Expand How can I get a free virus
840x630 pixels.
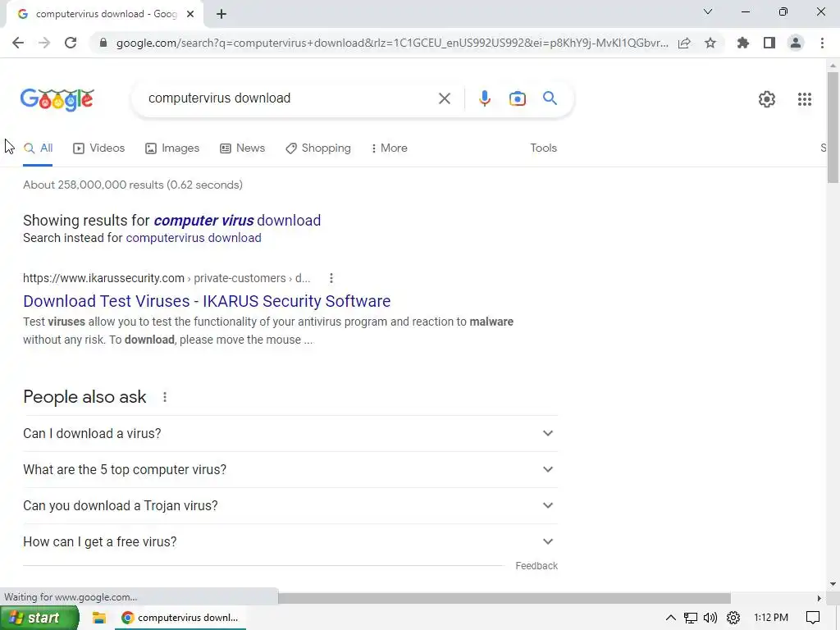[290, 541]
